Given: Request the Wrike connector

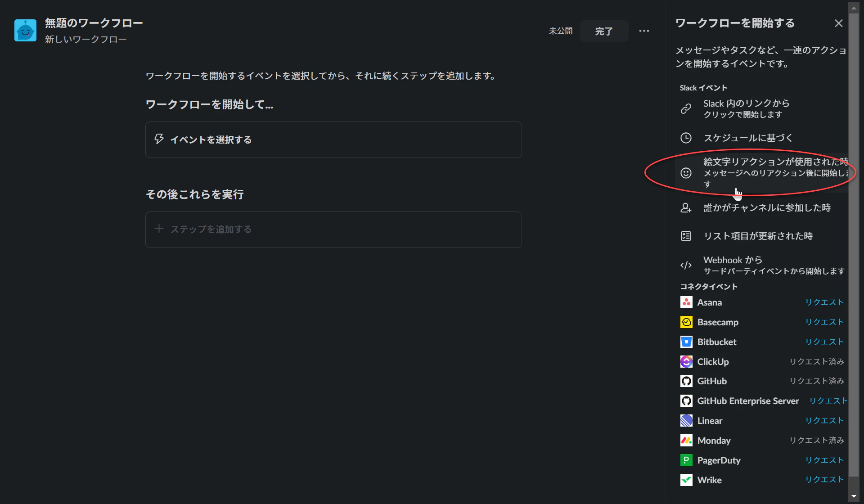Looking at the screenshot, I should [x=824, y=480].
